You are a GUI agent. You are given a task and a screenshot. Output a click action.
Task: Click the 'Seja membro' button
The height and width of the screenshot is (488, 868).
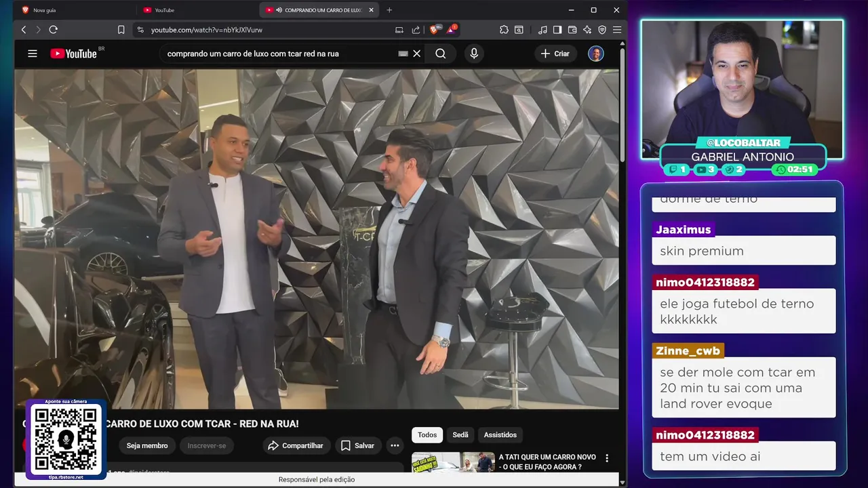point(147,445)
